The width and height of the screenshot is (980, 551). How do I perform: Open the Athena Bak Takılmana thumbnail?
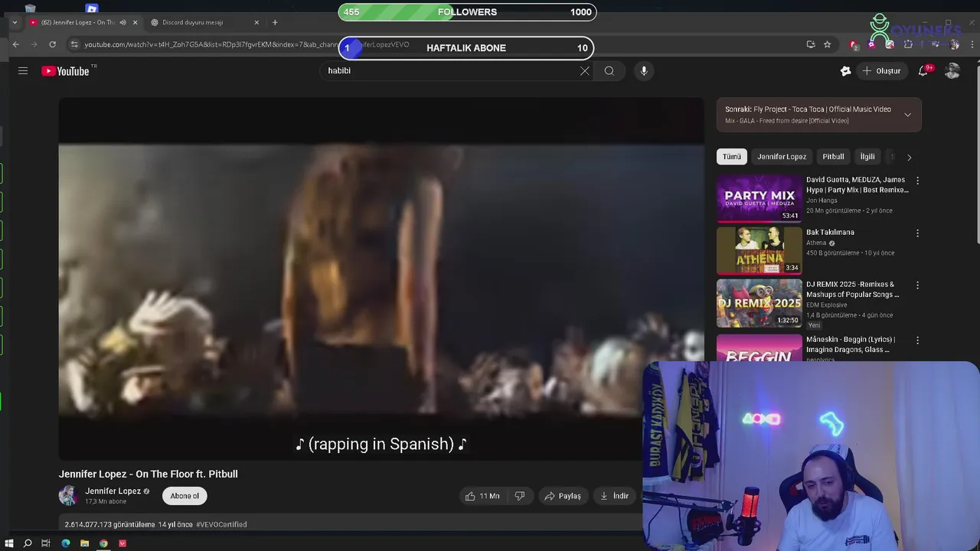(x=759, y=250)
